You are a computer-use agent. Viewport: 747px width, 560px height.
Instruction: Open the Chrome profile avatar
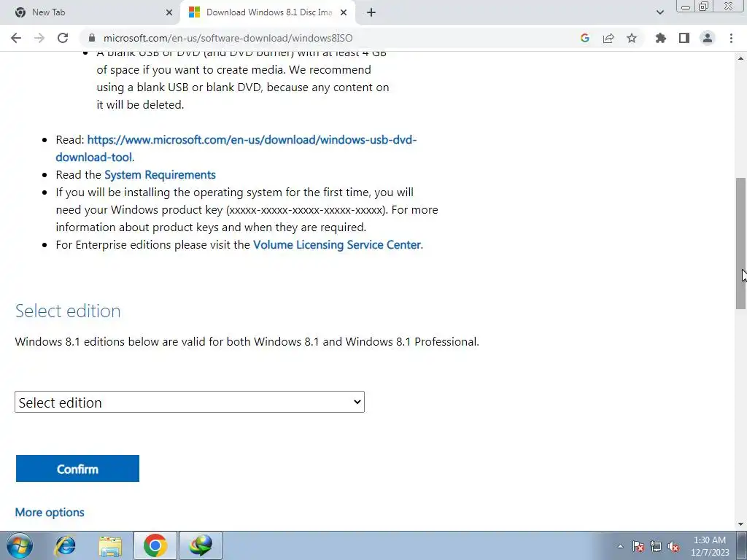pyautogui.click(x=708, y=38)
